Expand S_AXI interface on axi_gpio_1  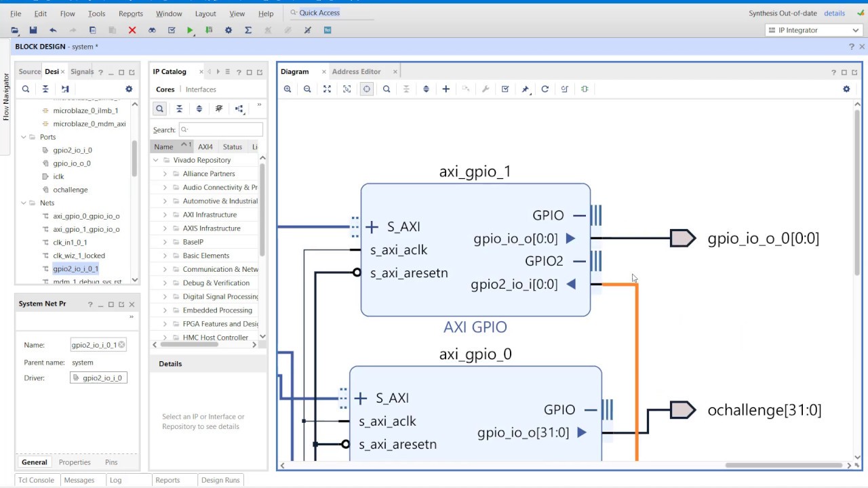click(372, 226)
